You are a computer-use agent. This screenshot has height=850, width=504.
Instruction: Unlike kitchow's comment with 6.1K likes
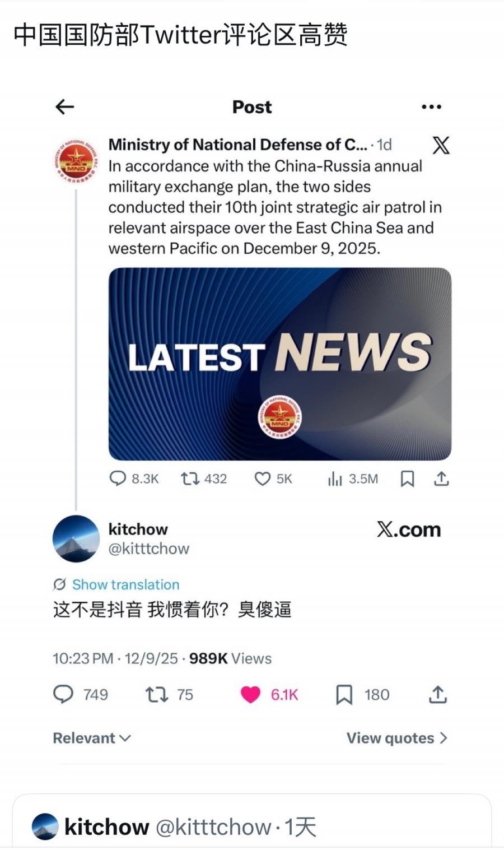click(250, 695)
